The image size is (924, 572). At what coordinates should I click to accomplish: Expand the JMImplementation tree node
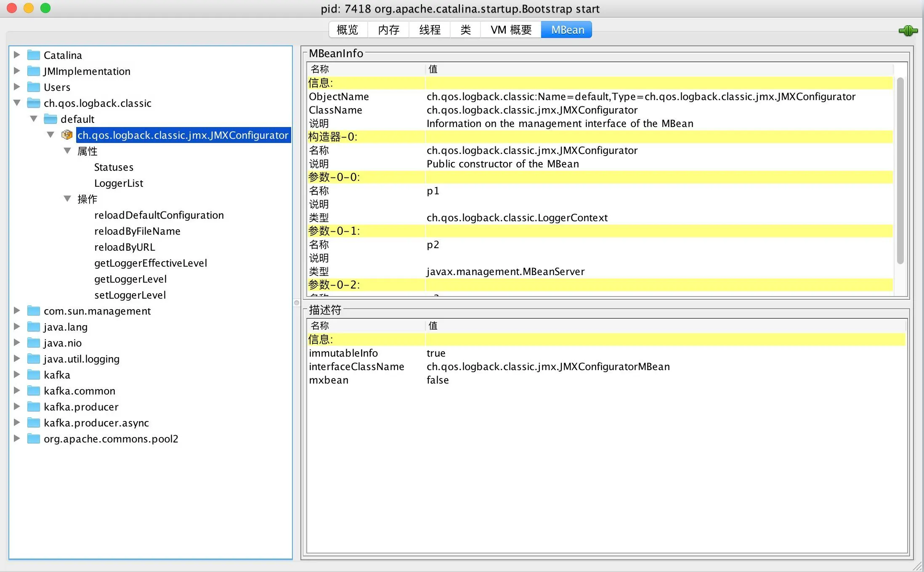tap(17, 71)
